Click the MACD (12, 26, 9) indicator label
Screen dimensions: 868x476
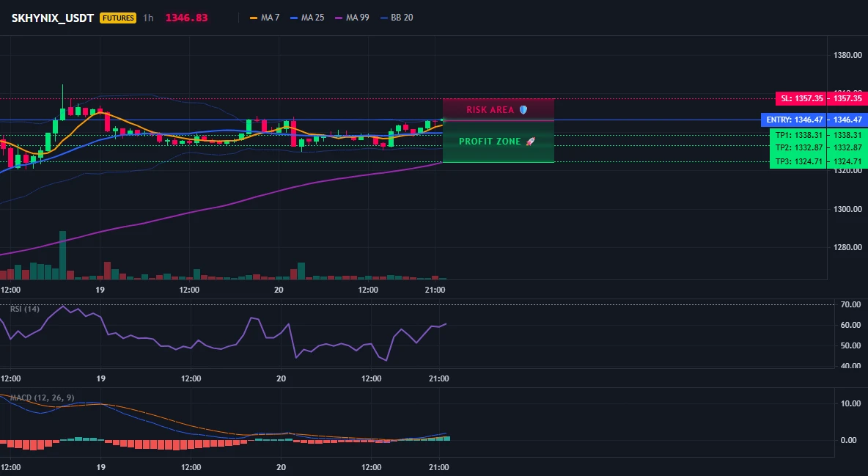(x=42, y=398)
